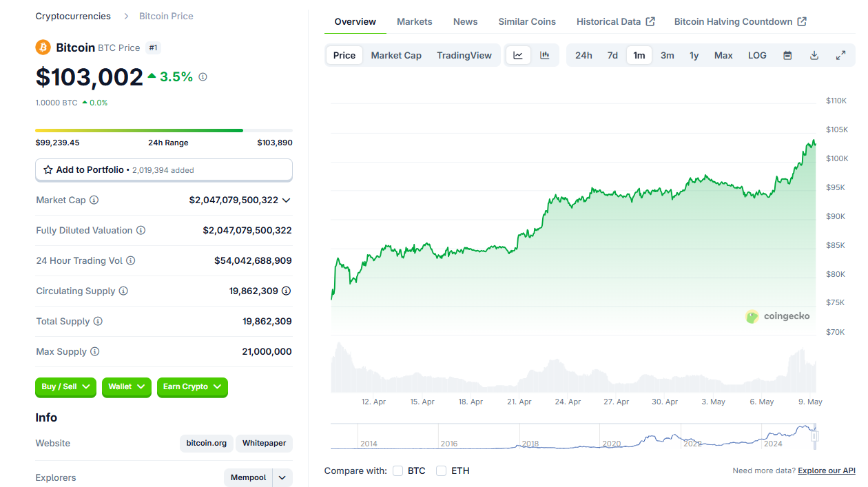Viewport: 868px width, 487px height.
Task: Click the orange Bitcoin logo icon
Action: (x=43, y=48)
